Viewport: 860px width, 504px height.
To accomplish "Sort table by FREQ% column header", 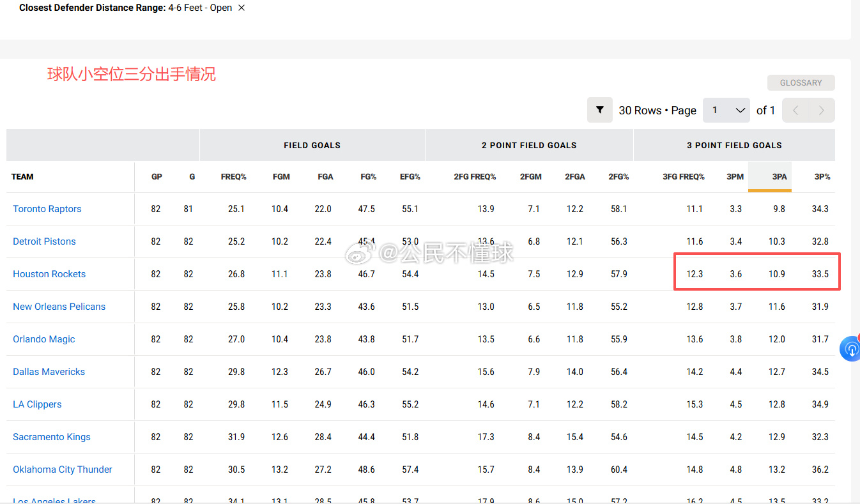I will point(233,177).
